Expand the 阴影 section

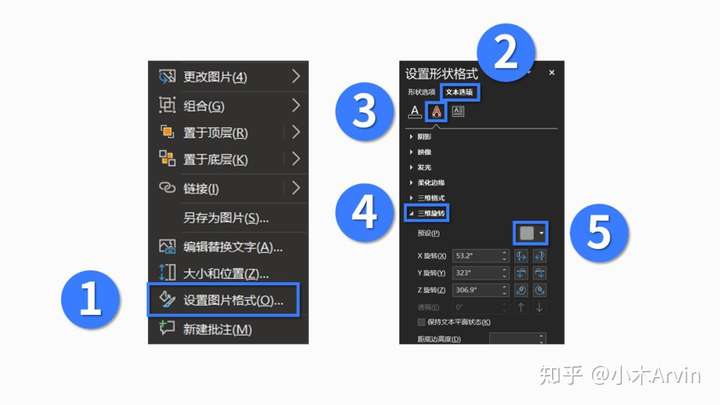point(420,136)
